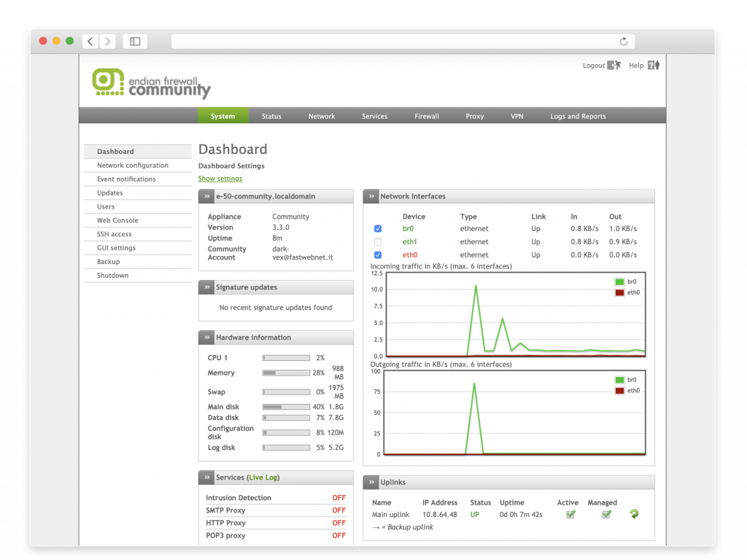Collapse the Network Interfaces panel

pyautogui.click(x=371, y=196)
